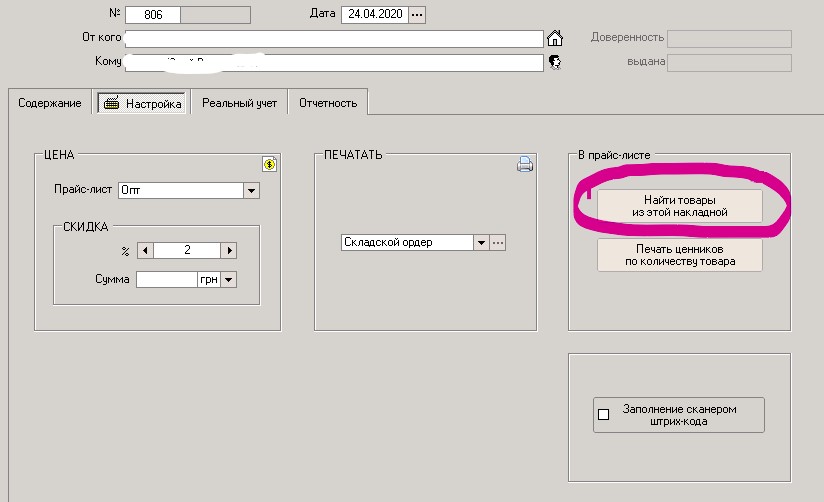Click the yellow coin icon in ЦЕНА panel

pos(269,165)
